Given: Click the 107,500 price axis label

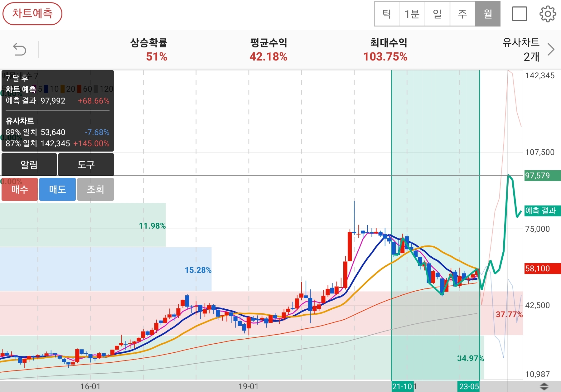Looking at the screenshot, I should [540, 152].
